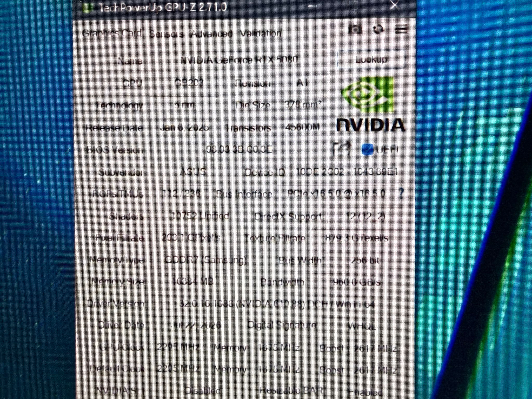The width and height of the screenshot is (532, 399).
Task: Click the Default Clock Boost value 2617 MHz
Action: click(375, 369)
